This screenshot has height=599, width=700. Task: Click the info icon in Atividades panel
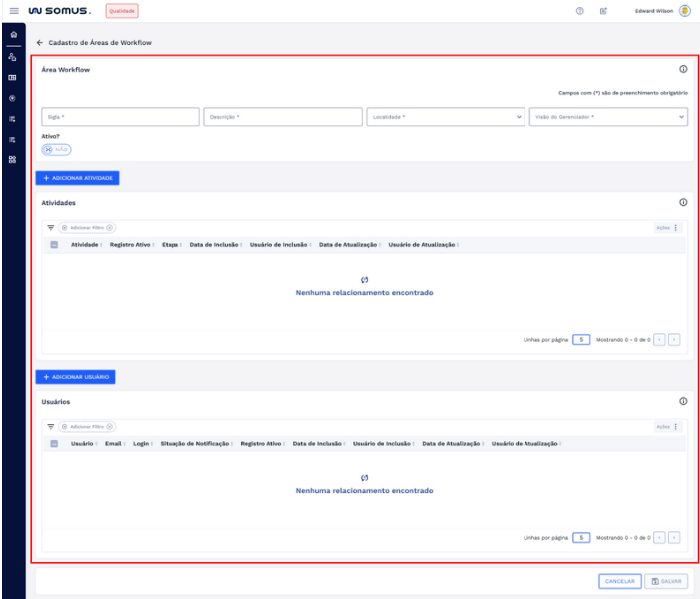pos(683,202)
